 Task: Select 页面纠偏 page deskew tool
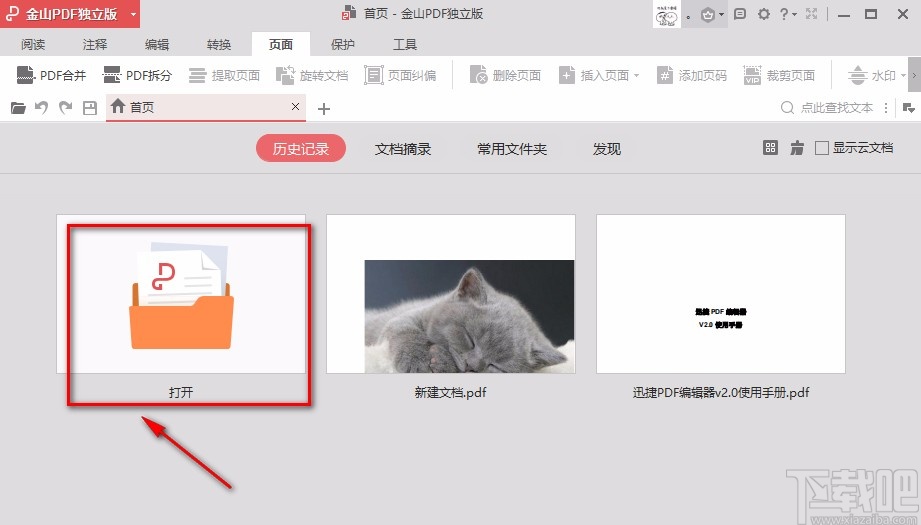point(401,75)
